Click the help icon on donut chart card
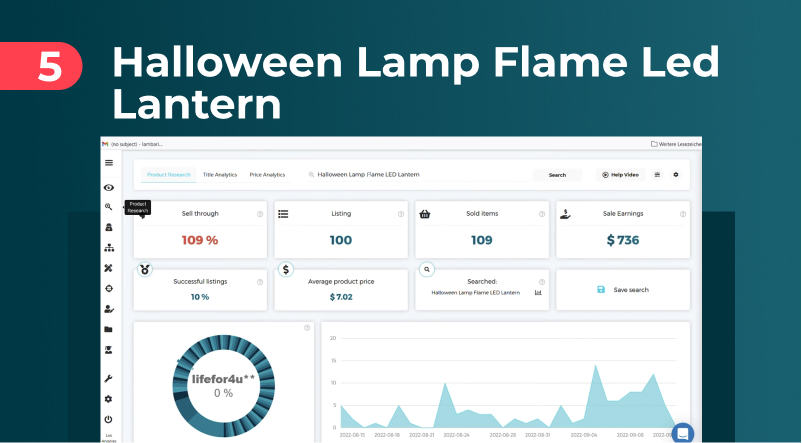802x443 pixels. [307, 328]
